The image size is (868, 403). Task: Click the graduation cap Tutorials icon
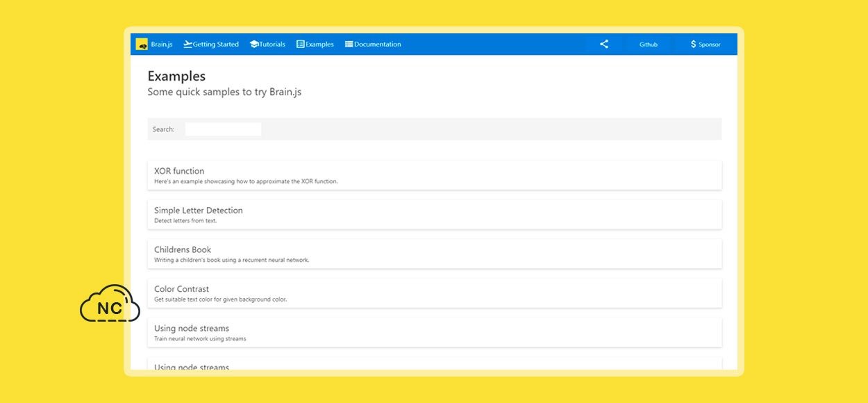(x=254, y=44)
